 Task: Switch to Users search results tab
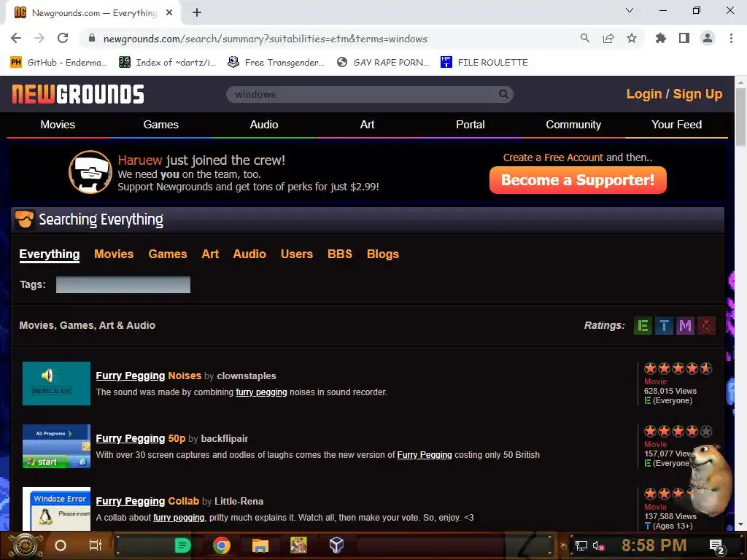(x=297, y=254)
